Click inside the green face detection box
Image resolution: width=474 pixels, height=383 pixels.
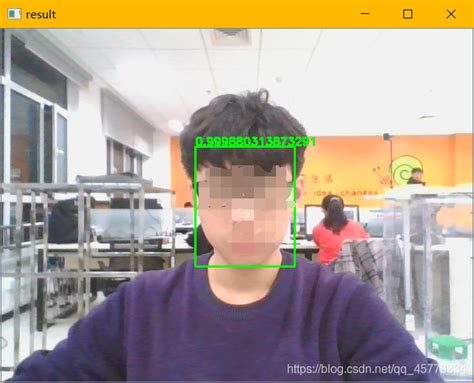[x=245, y=207]
